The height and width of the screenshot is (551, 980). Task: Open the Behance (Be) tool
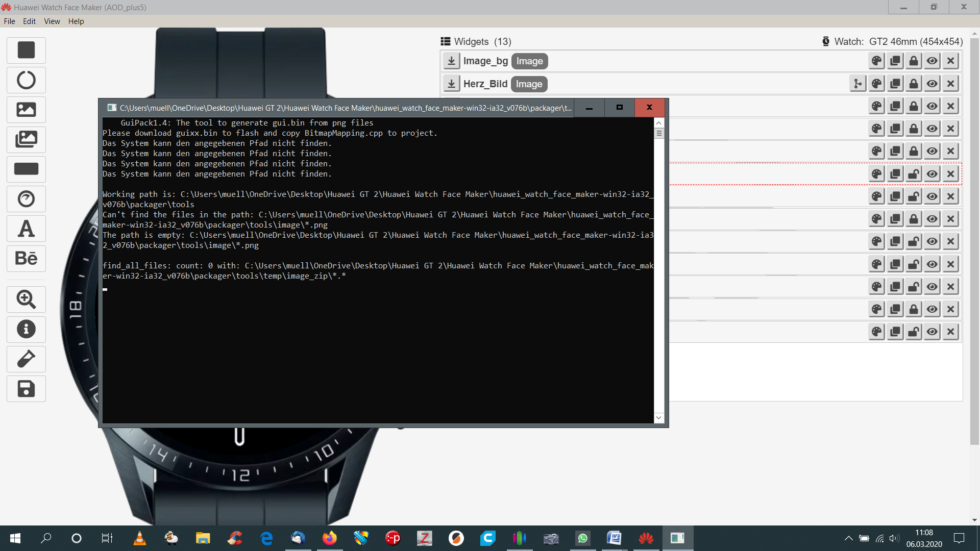point(26,258)
